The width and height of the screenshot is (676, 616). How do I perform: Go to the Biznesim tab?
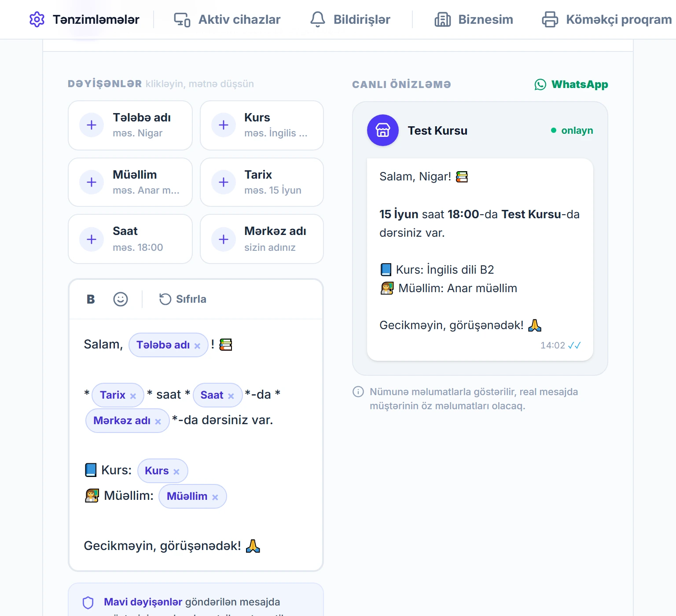[474, 19]
